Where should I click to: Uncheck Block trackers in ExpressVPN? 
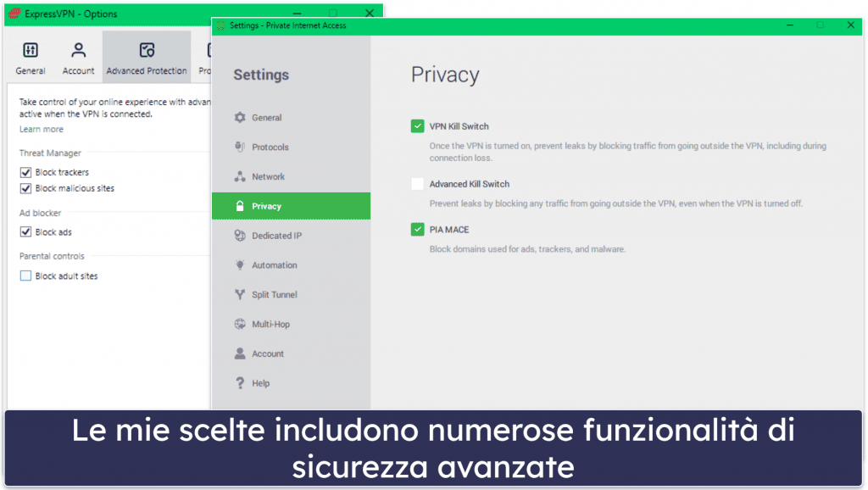[25, 172]
